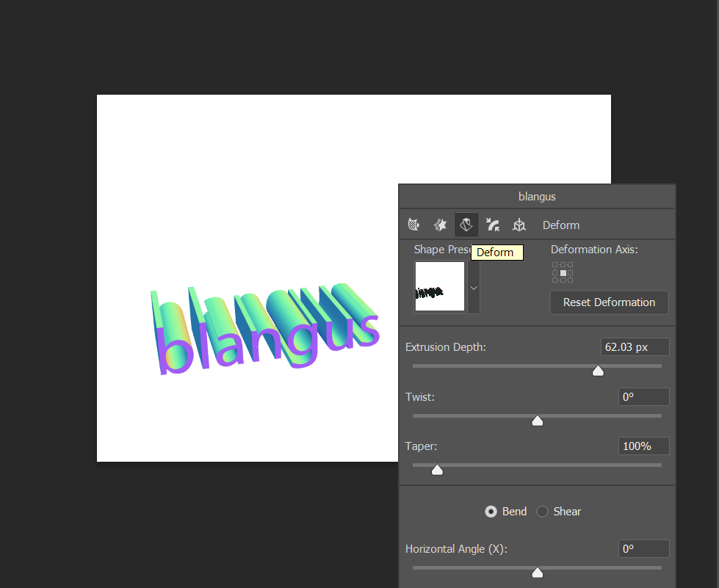Click the Horizontal Angle (X) label
719x588 pixels.
click(456, 549)
